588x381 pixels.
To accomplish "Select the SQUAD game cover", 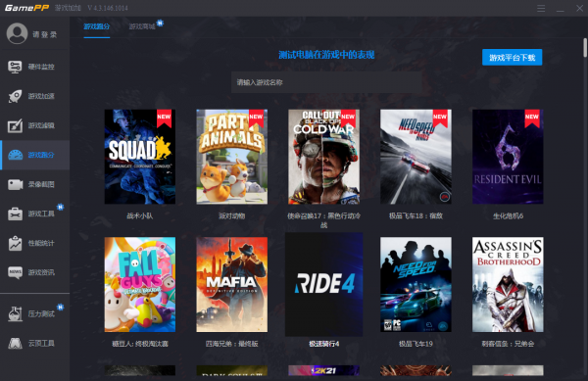I will 140,157.
